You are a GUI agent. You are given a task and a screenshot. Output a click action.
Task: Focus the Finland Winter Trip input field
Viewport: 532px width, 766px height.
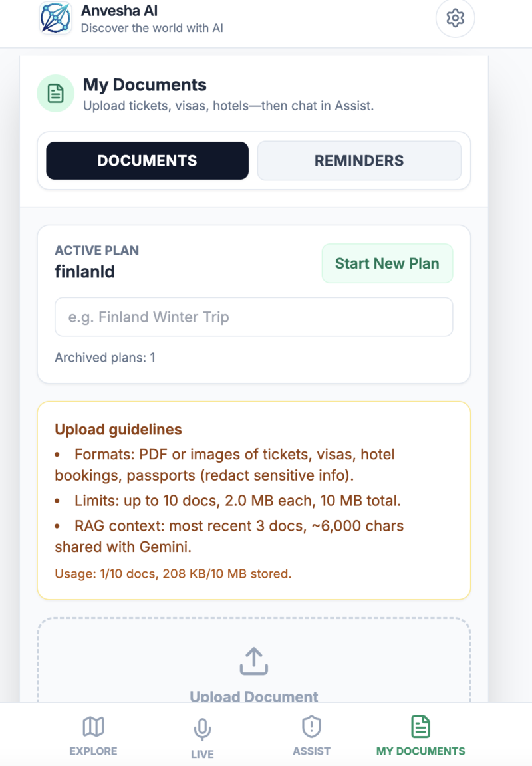253,317
